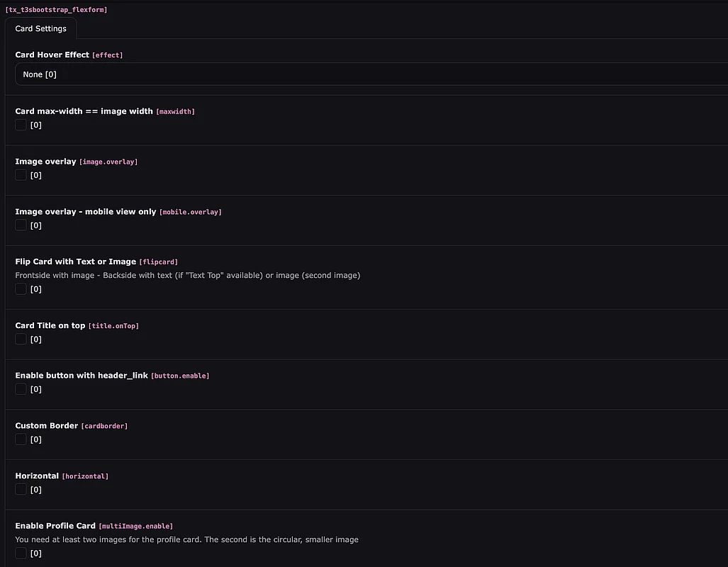Click the 'Card max-width == image width' label text
Screen dimensions: 728x567
point(84,111)
